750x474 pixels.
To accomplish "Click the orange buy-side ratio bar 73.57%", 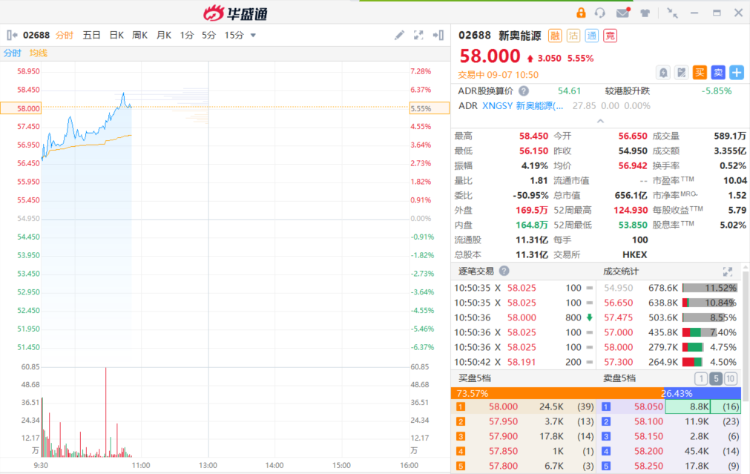I will pos(555,393).
